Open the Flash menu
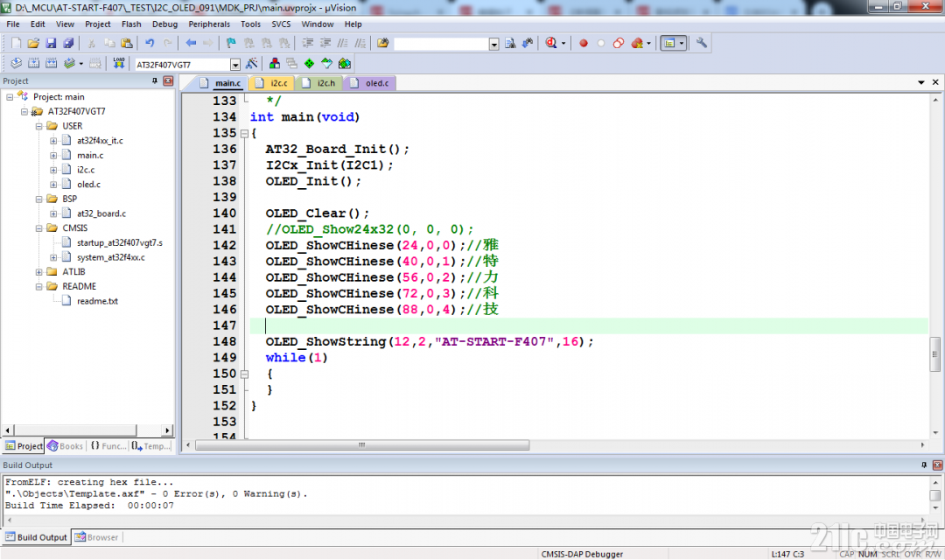Viewport: 945px width, 560px height. click(131, 24)
